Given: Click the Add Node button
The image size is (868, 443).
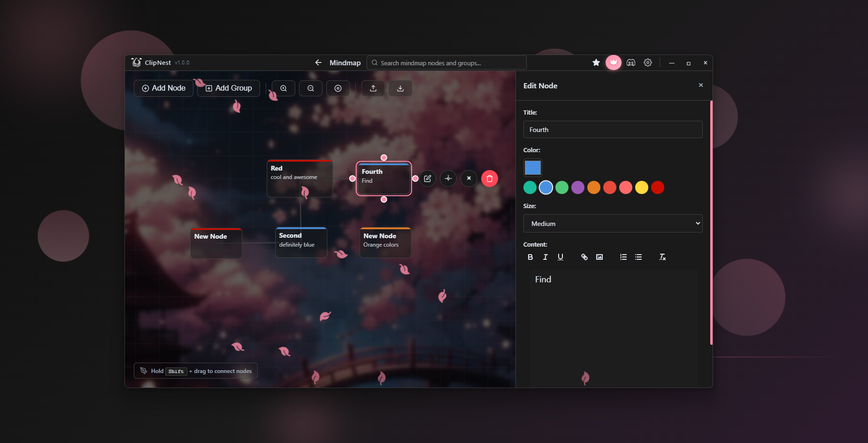Looking at the screenshot, I should point(163,88).
